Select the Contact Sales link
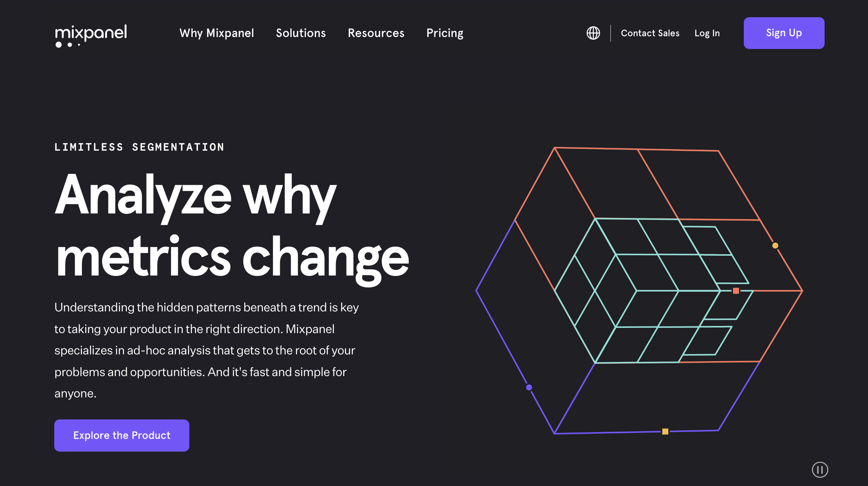 coord(650,33)
